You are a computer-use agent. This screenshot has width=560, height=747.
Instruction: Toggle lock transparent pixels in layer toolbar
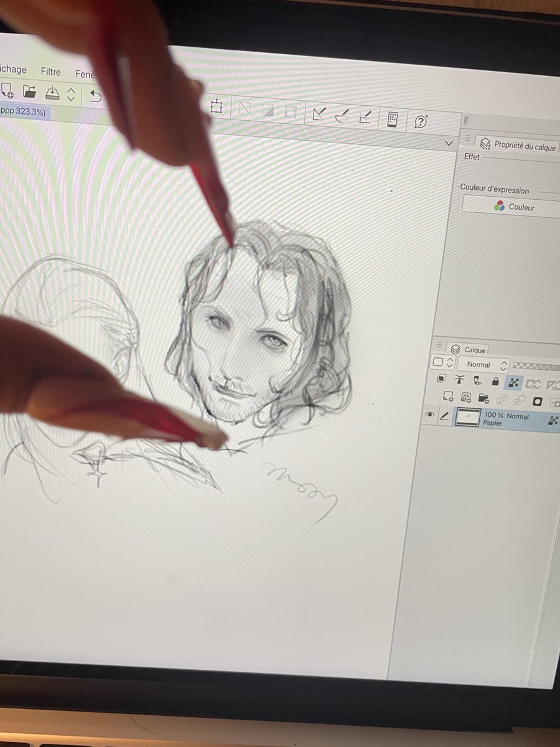click(x=514, y=382)
